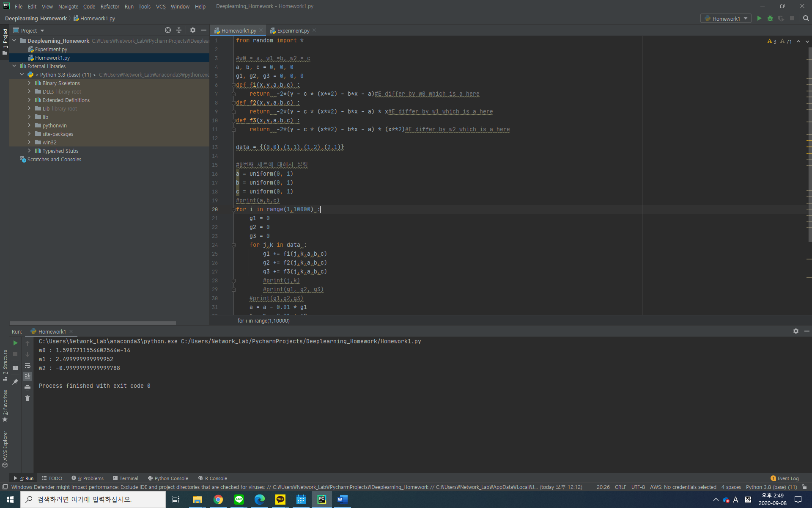
Task: Open the Run panel settings gear
Action: click(796, 331)
